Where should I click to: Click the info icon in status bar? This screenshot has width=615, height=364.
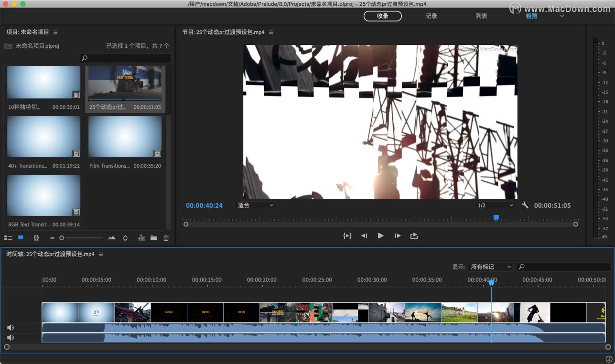[609, 359]
